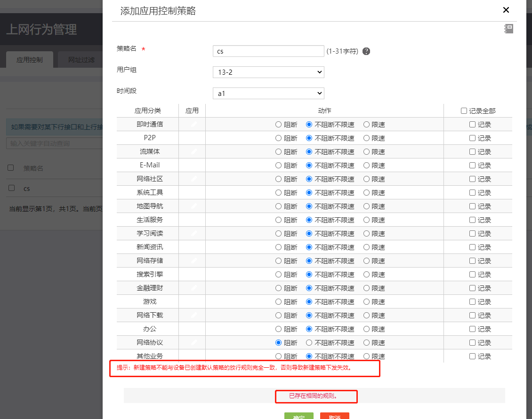Click the question mark help icon beside 策略名

(366, 51)
